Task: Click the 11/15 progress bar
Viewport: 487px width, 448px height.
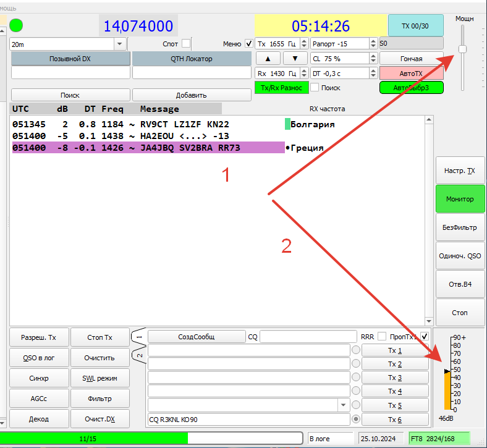Action: click(151, 438)
